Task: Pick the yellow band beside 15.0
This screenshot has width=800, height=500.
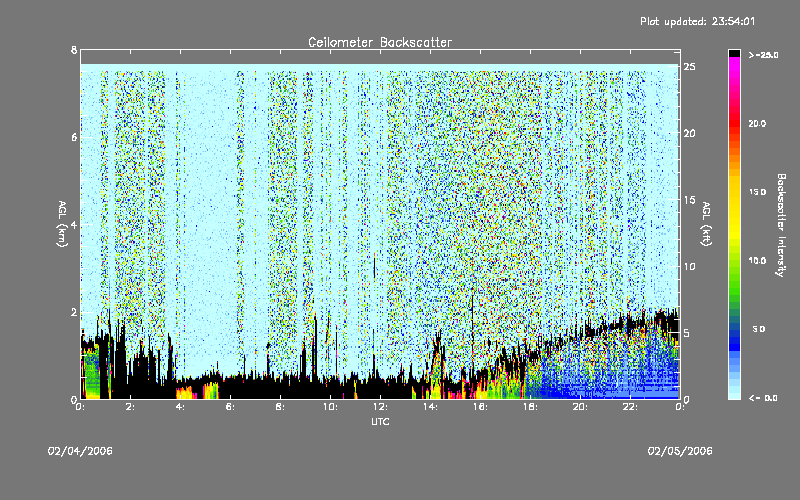Action: [x=734, y=192]
